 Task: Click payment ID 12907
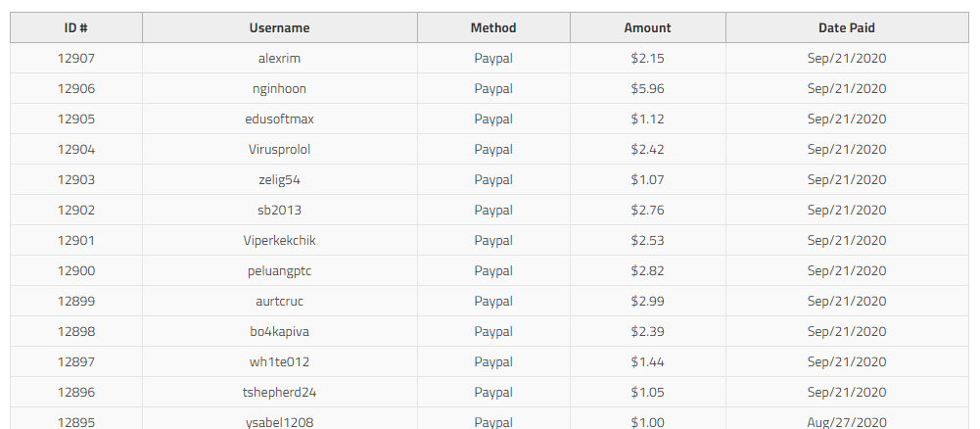(x=76, y=58)
